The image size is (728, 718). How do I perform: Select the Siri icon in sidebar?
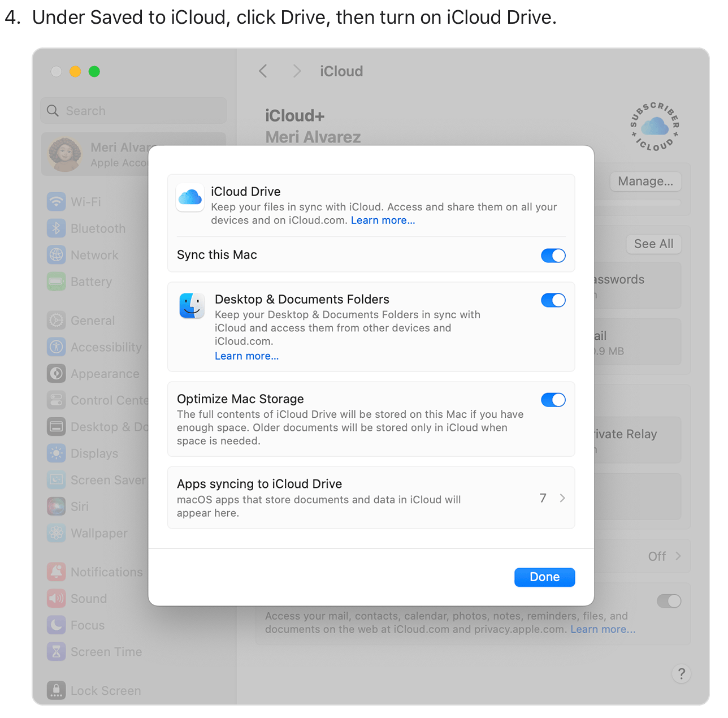pyautogui.click(x=56, y=506)
